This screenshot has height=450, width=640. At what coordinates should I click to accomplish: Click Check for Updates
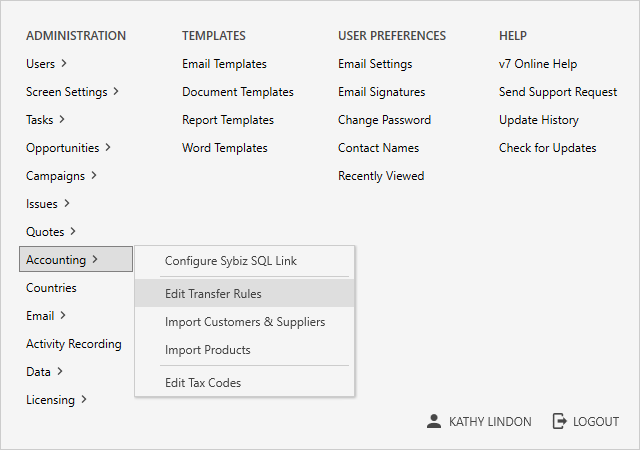point(547,148)
